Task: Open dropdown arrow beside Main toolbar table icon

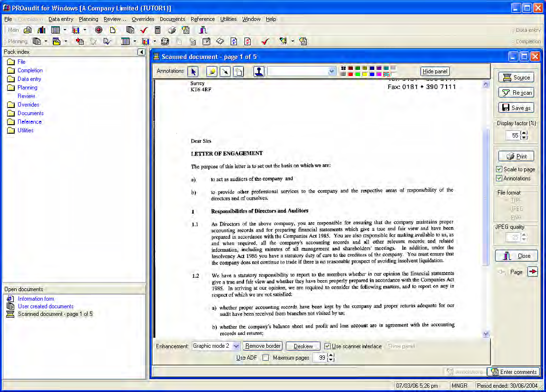Action: [x=65, y=30]
